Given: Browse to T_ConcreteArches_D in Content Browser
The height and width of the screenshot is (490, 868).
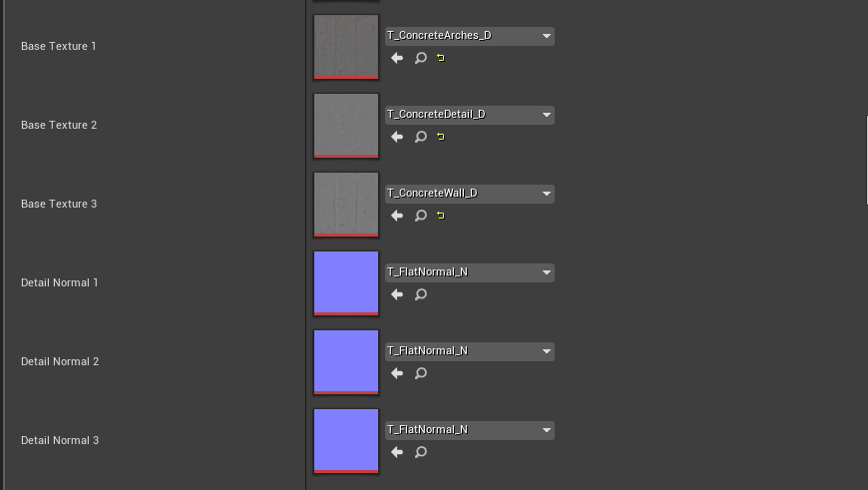Looking at the screenshot, I should (421, 58).
